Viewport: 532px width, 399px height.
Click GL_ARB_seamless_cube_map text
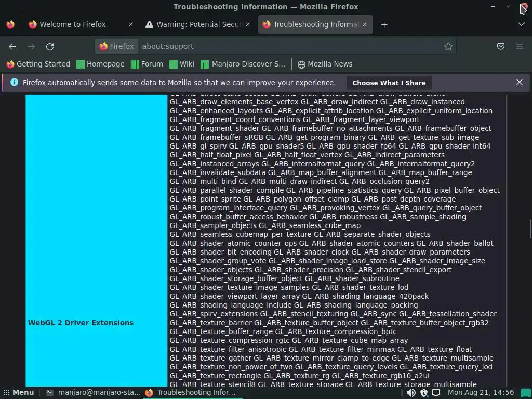tap(310, 225)
